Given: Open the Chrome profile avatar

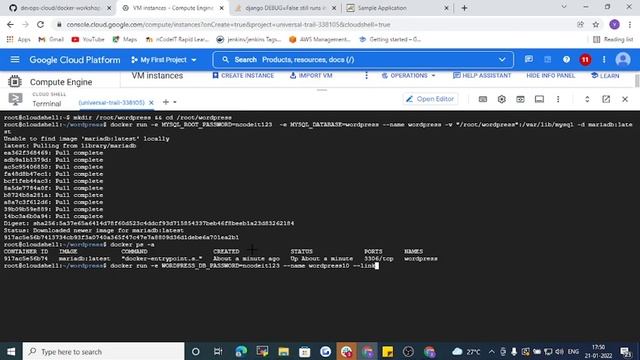Looking at the screenshot, I should click(614, 24).
